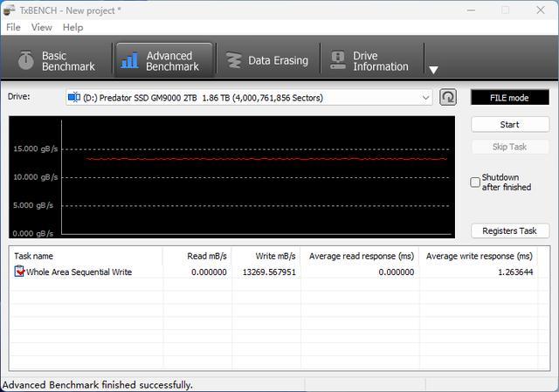Click the drive icon beside Predator SSD
The height and width of the screenshot is (392, 559).
(74, 97)
